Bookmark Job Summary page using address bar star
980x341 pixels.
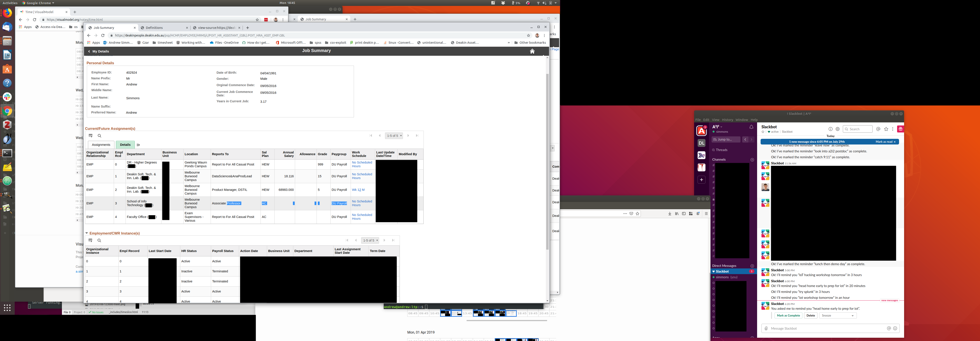click(x=528, y=35)
